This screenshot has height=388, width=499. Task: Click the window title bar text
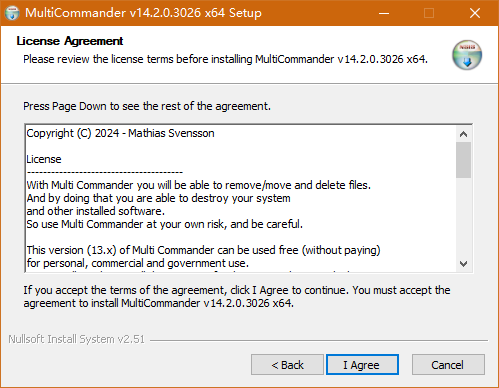tap(143, 13)
